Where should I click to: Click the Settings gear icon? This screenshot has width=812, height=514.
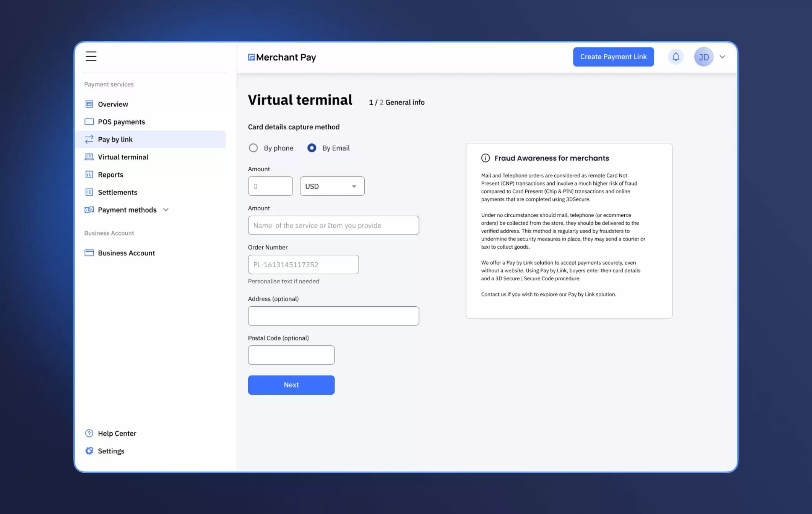89,451
